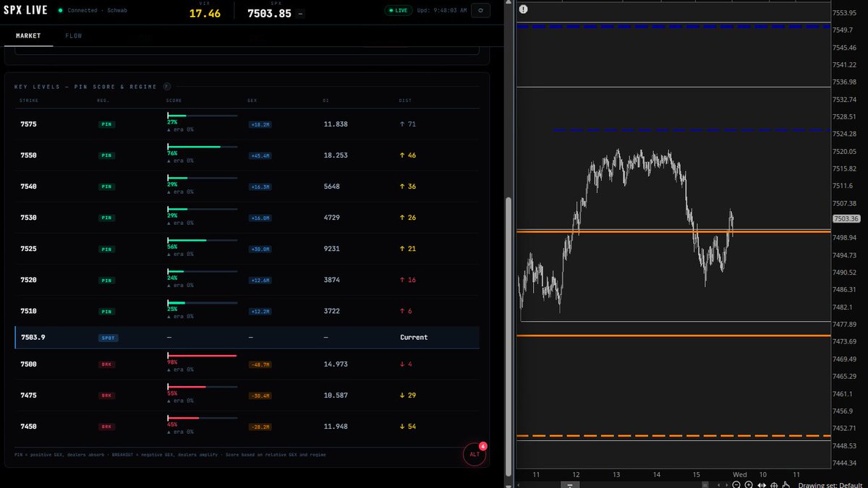Click the Wed date label on chart axis
The height and width of the screenshot is (488, 868).
click(x=739, y=474)
